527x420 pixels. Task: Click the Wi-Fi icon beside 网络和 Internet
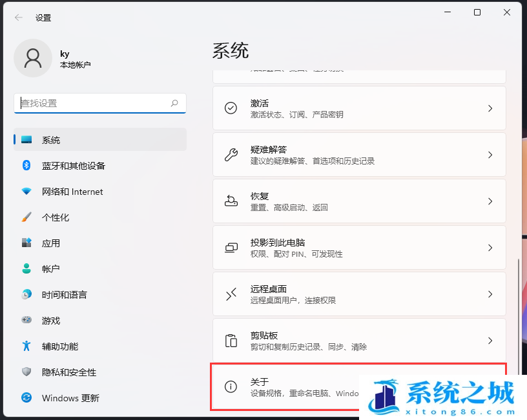(x=26, y=191)
